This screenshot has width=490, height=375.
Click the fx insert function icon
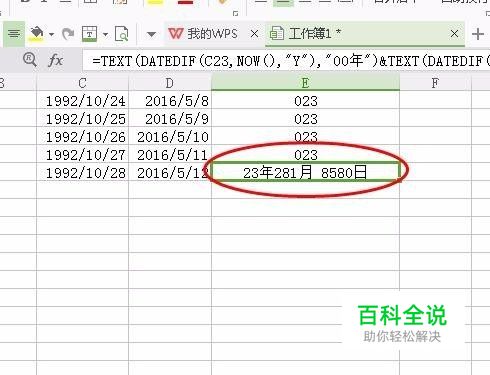tap(55, 61)
